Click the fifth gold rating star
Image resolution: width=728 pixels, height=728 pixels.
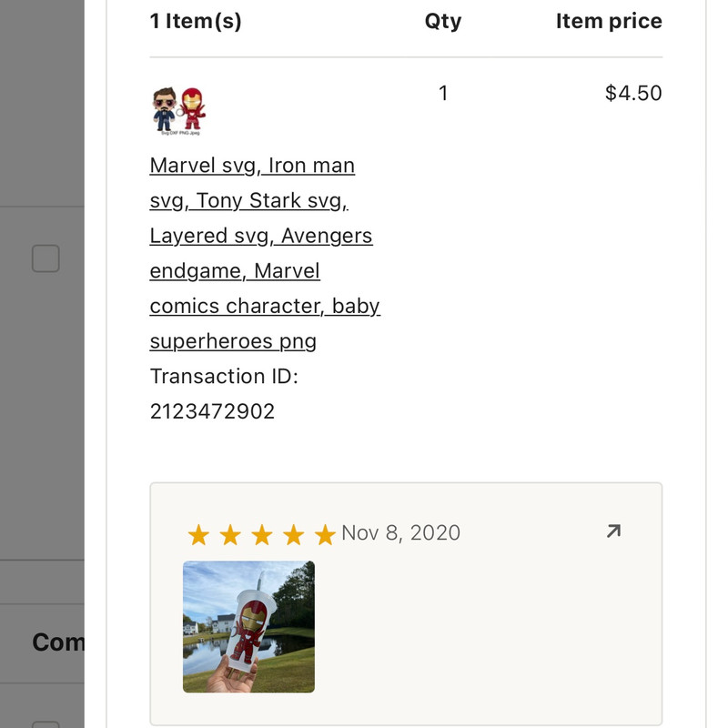point(325,535)
